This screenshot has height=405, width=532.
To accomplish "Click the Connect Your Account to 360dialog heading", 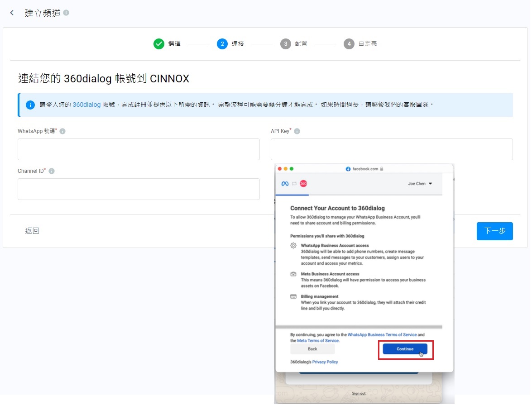I will pyautogui.click(x=338, y=208).
